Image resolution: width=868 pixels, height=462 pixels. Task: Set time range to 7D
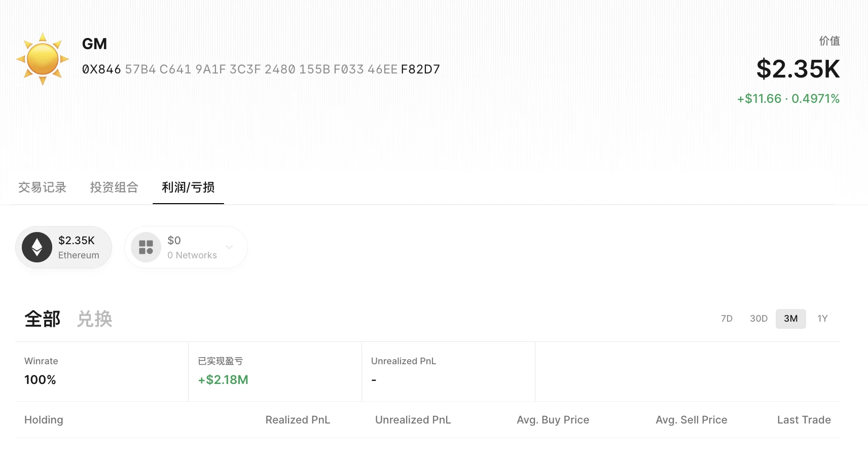point(727,319)
